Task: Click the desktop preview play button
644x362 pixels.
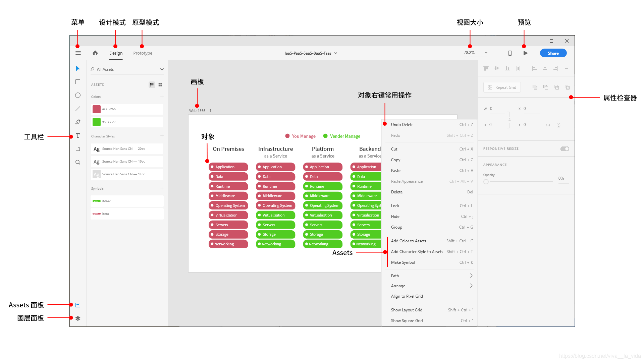Action: click(526, 53)
